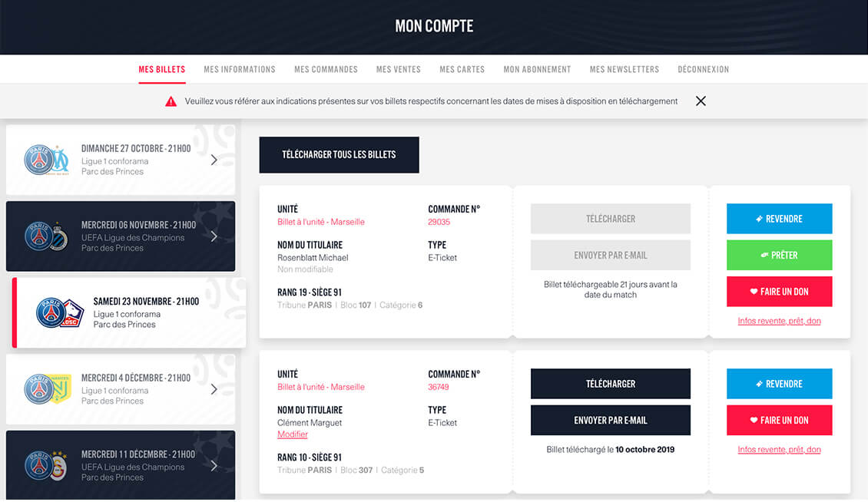Image resolution: width=868 pixels, height=502 pixels.
Task: Expand the 27 Octobre match chevron
Action: click(214, 160)
